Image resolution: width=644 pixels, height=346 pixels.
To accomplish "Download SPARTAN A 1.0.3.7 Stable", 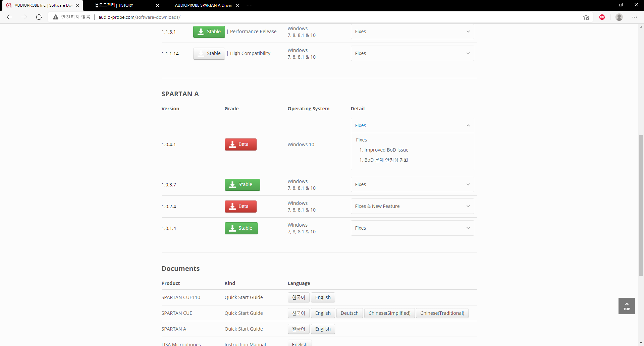I will (242, 185).
